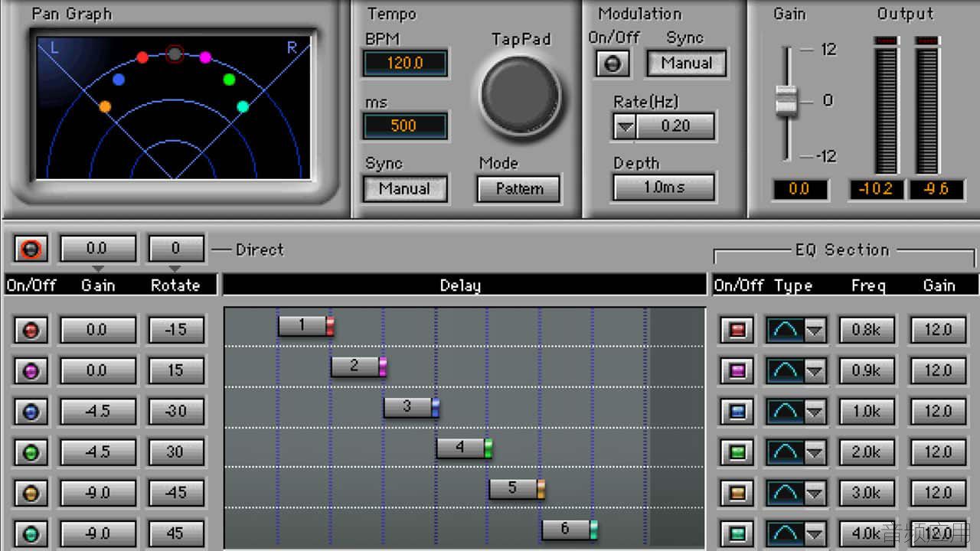Open EQ type dropdown for 0.9k band
The image size is (980, 551).
click(x=815, y=371)
